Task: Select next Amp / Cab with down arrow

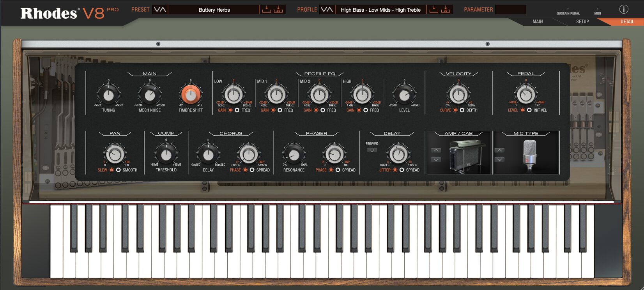Action: (436, 159)
